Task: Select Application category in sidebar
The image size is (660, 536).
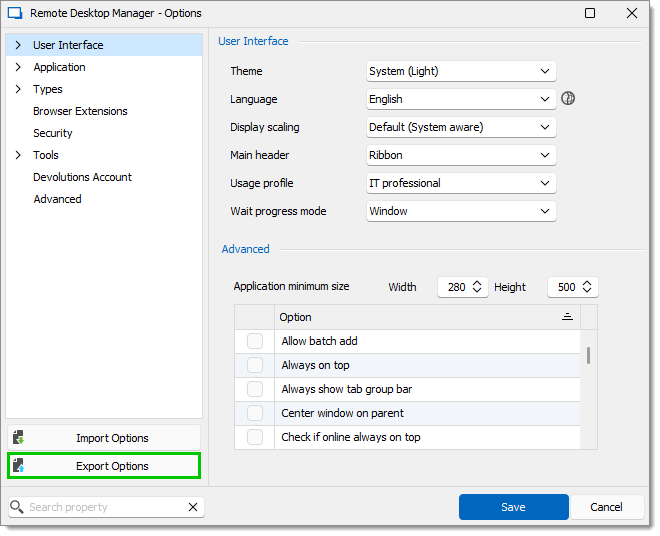Action: click(x=59, y=67)
